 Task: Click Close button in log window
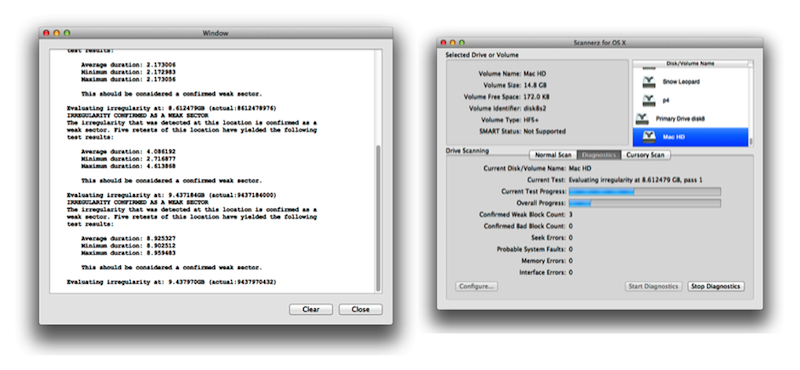point(360,309)
